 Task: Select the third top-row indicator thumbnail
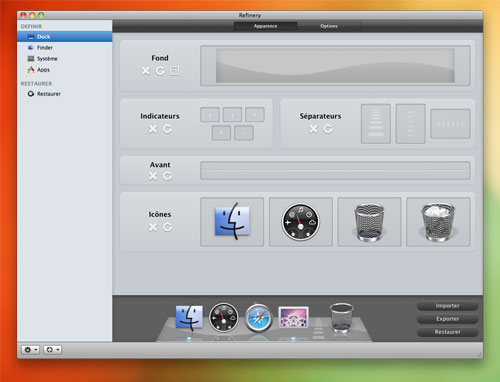(255, 115)
